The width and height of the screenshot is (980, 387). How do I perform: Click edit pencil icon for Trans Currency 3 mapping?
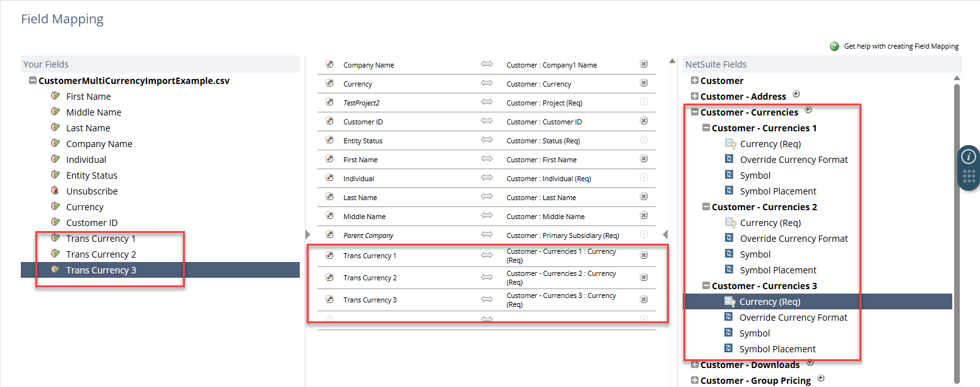pyautogui.click(x=329, y=300)
